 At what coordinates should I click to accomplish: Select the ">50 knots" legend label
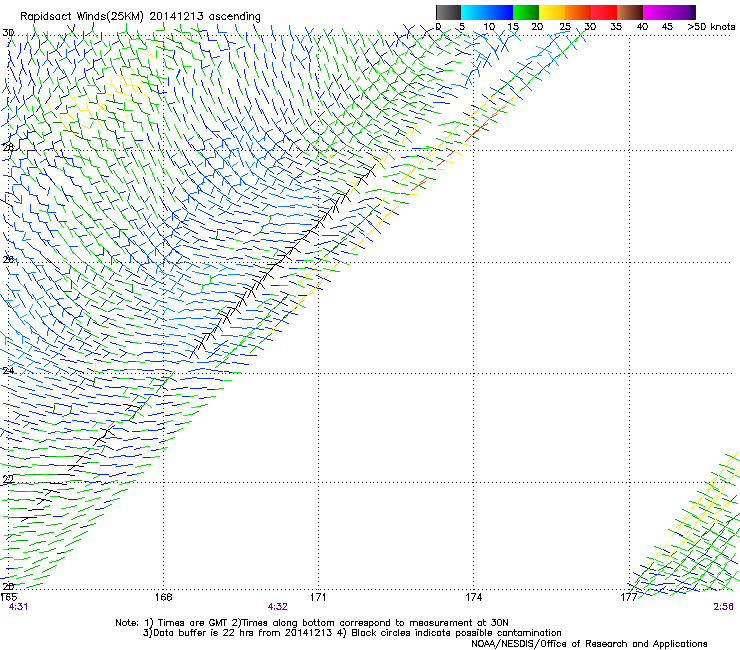(x=711, y=26)
